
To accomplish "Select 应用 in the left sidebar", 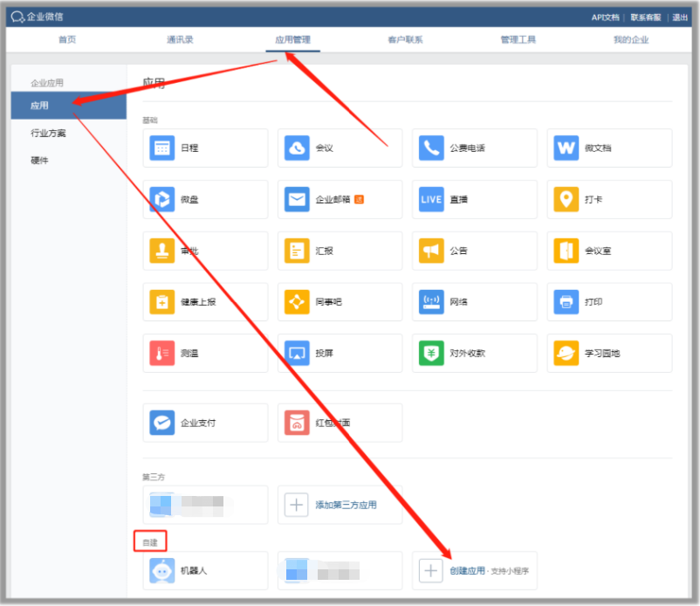I will point(69,106).
